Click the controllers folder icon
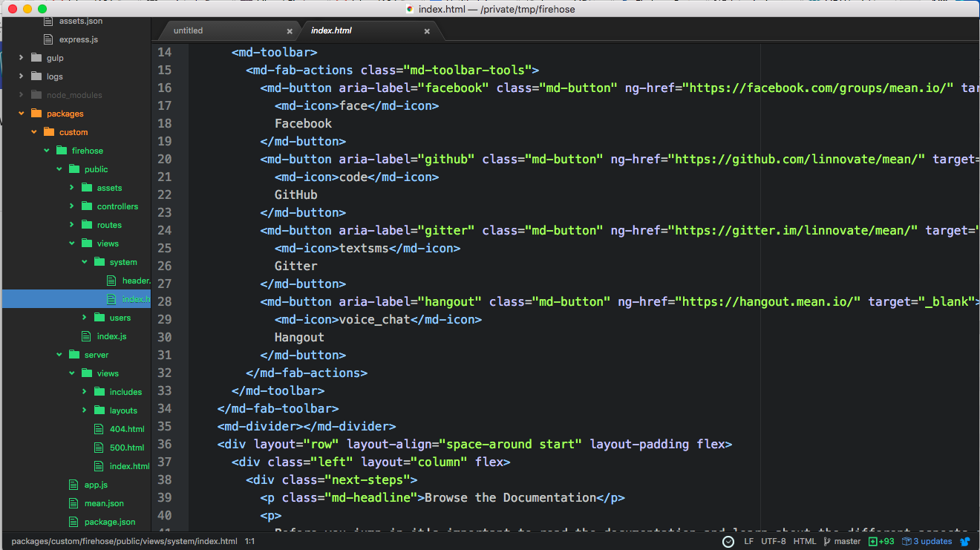This screenshot has width=980, height=550. (87, 206)
